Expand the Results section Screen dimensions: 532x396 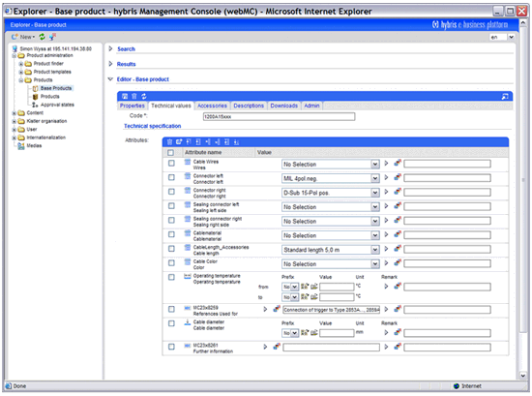(x=110, y=64)
